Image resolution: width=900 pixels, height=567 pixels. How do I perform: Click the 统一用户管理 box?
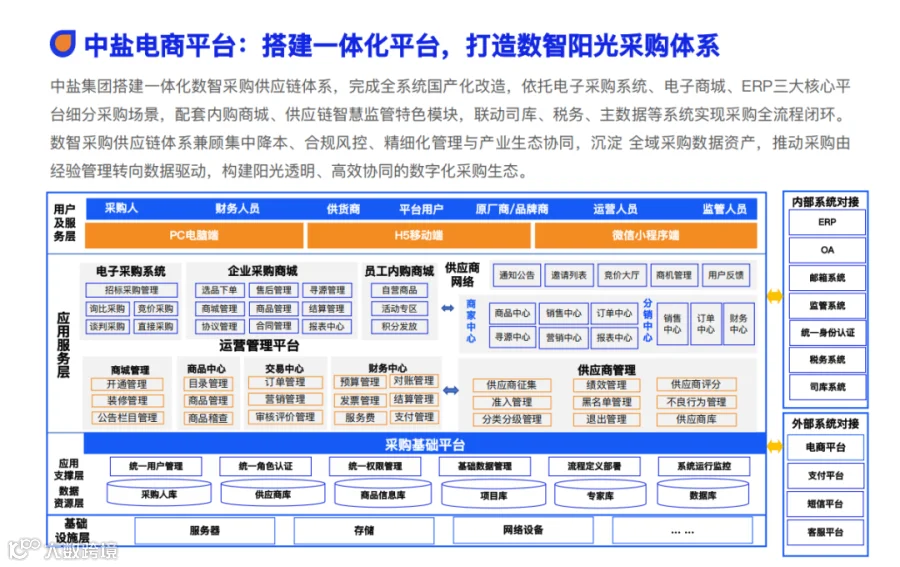coord(156,467)
